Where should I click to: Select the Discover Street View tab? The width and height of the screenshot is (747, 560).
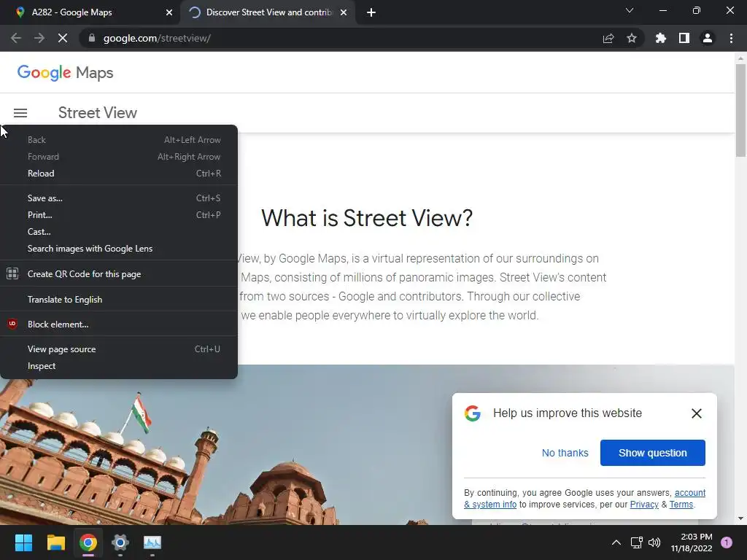pyautogui.click(x=267, y=12)
